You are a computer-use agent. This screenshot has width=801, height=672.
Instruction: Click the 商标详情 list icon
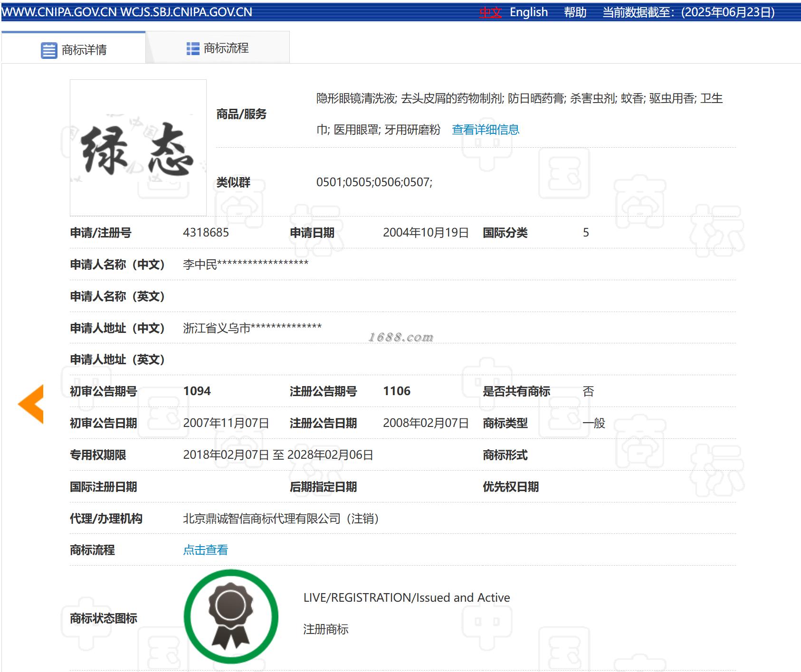[x=49, y=50]
